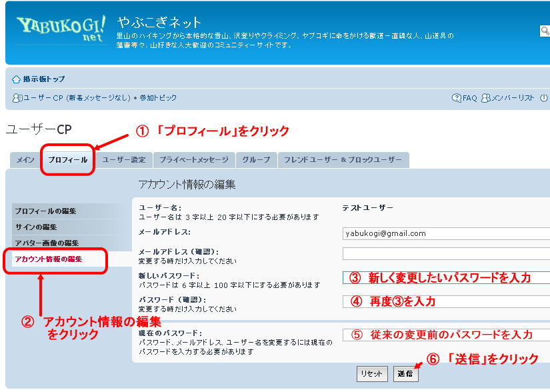Open フレンドユーザー & ブロックユーザー tab
This screenshot has height=392, width=550.
coord(343,160)
